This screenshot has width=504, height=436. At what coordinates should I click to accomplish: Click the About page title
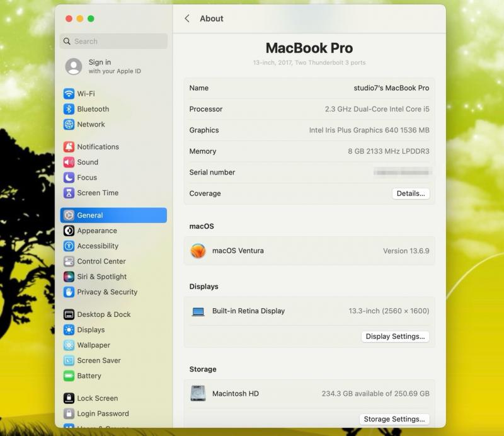tap(211, 18)
